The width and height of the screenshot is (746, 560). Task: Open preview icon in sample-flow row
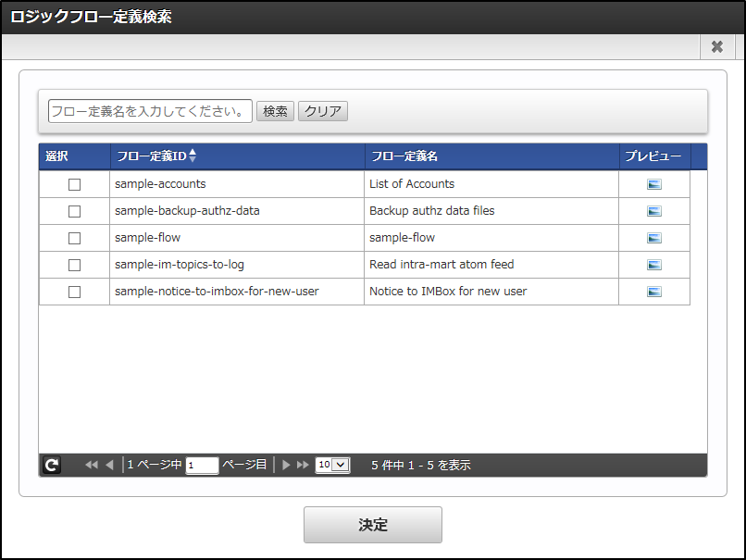click(x=654, y=238)
